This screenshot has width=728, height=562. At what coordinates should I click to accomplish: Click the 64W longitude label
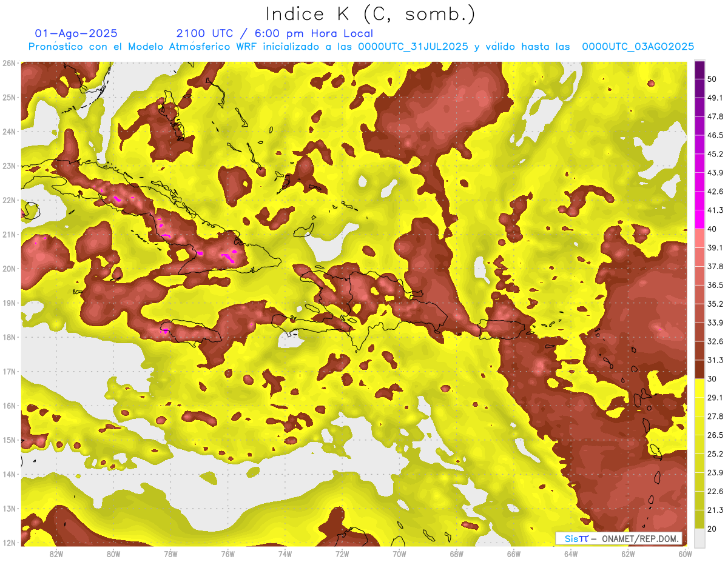[x=571, y=554]
